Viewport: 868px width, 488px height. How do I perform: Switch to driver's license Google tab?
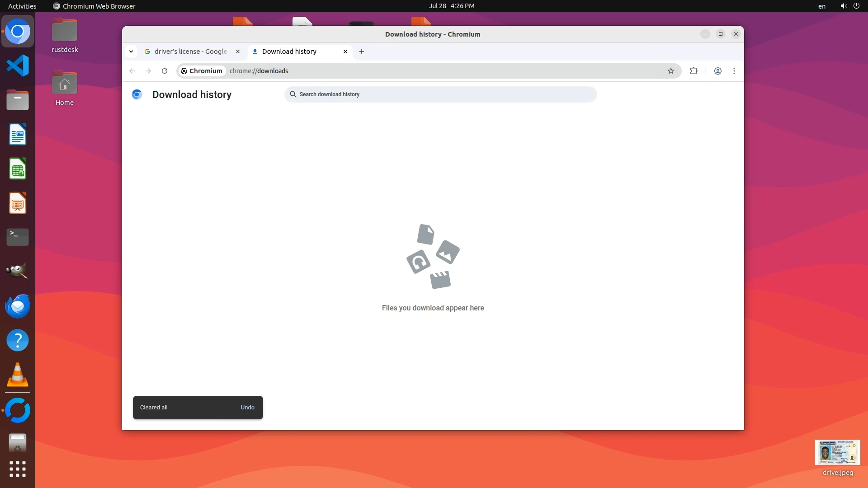(190, 52)
